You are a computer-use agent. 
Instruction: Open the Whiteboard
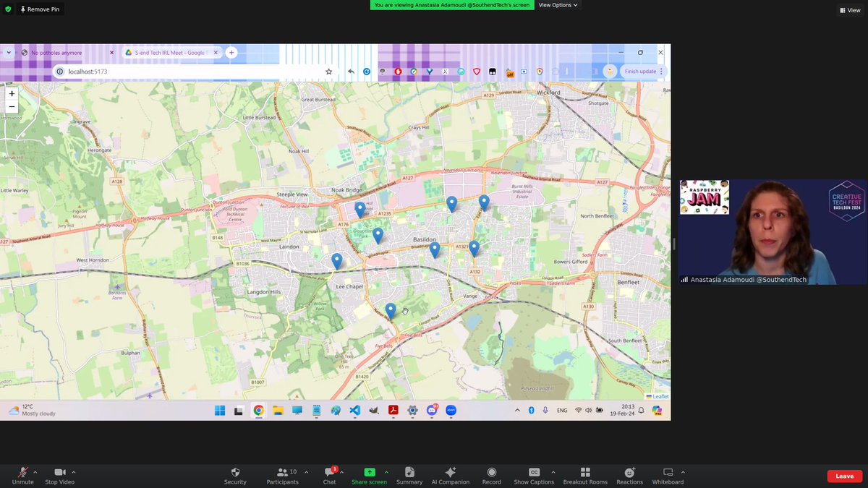click(x=668, y=476)
